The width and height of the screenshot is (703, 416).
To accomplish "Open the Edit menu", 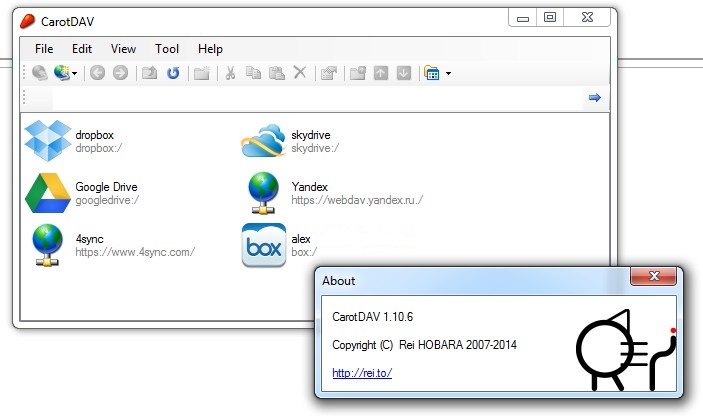I will pyautogui.click(x=82, y=49).
